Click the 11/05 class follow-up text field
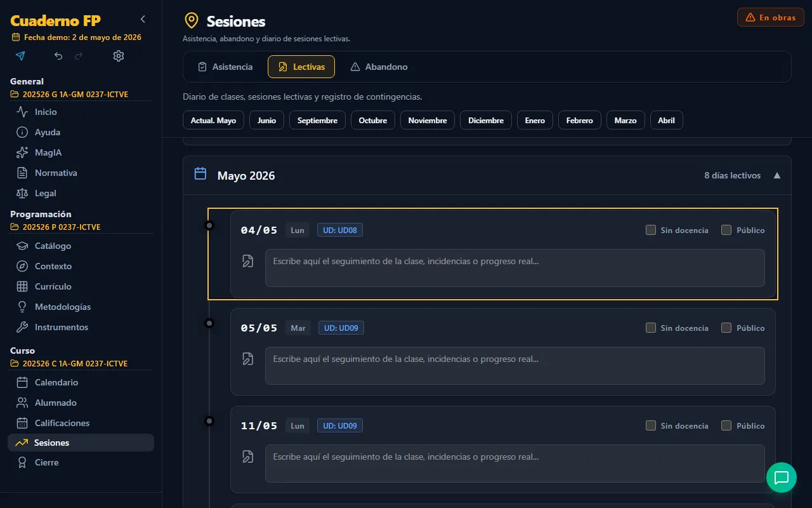Image resolution: width=812 pixels, height=508 pixels. click(515, 464)
